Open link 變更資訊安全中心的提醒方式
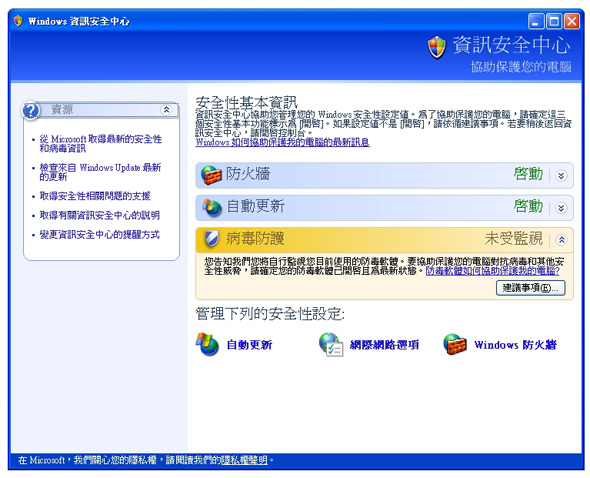The image size is (590, 478). (100, 235)
